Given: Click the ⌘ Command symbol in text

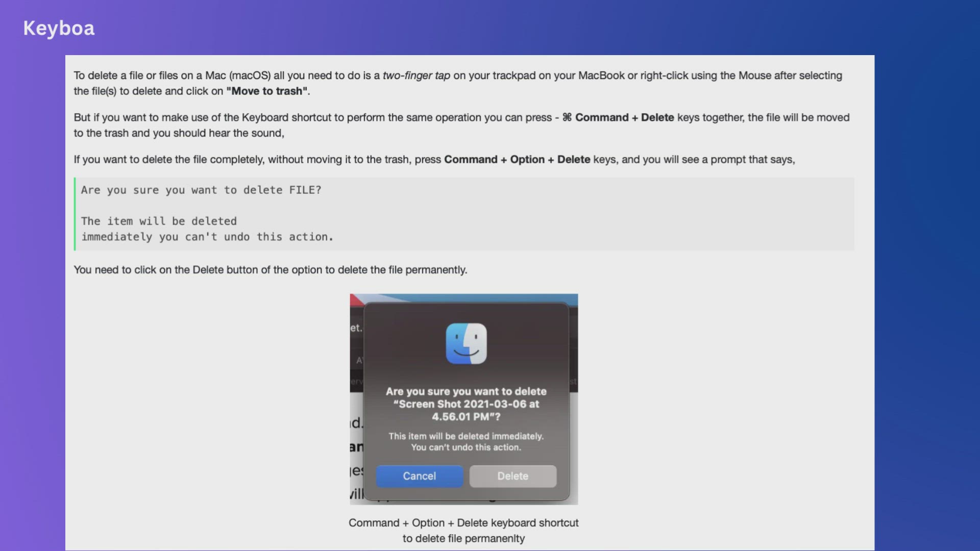Looking at the screenshot, I should click(567, 118).
